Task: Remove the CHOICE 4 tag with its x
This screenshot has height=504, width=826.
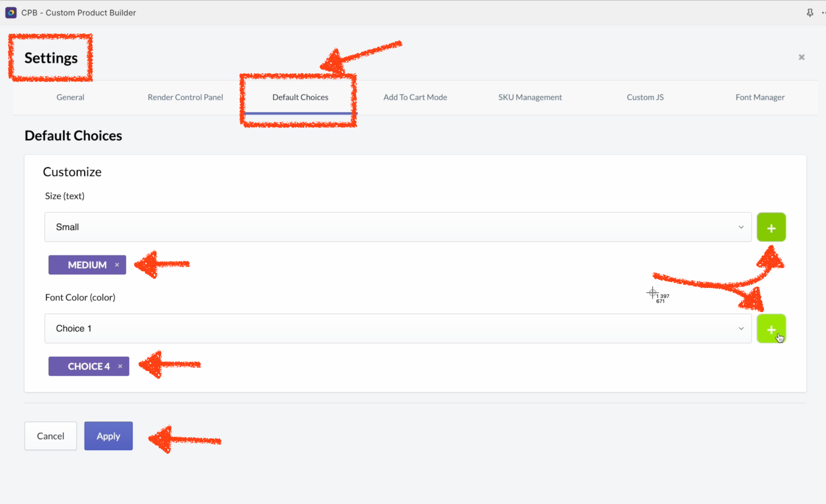Action: (120, 366)
